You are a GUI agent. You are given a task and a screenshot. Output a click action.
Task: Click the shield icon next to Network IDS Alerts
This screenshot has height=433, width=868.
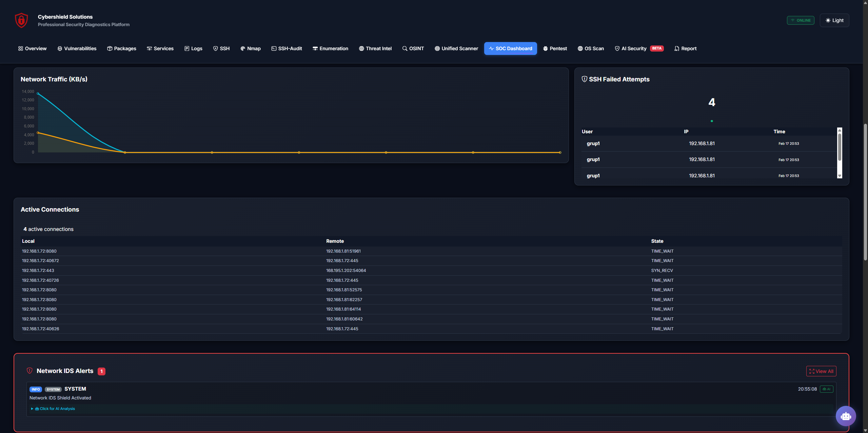click(29, 371)
